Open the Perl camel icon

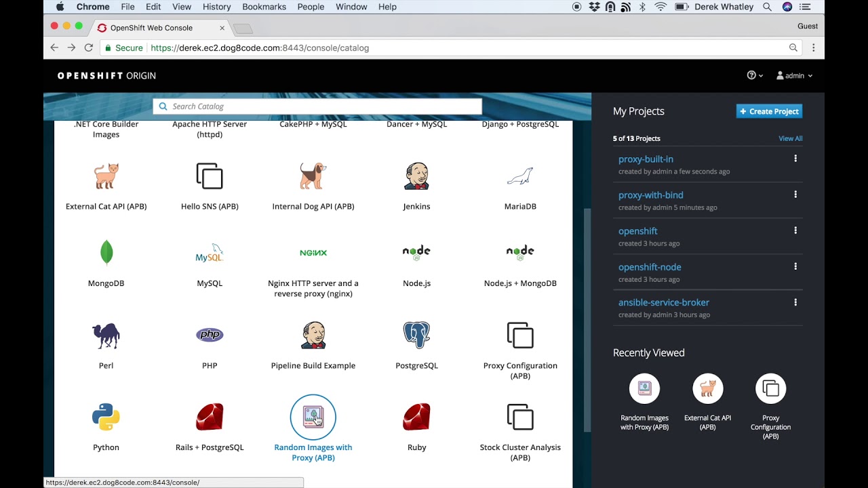click(106, 335)
